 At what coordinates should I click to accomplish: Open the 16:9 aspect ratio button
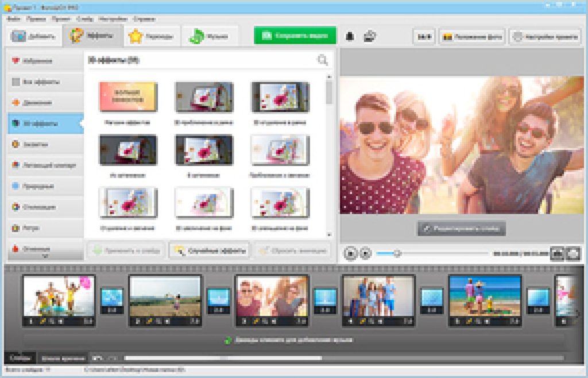pos(424,37)
